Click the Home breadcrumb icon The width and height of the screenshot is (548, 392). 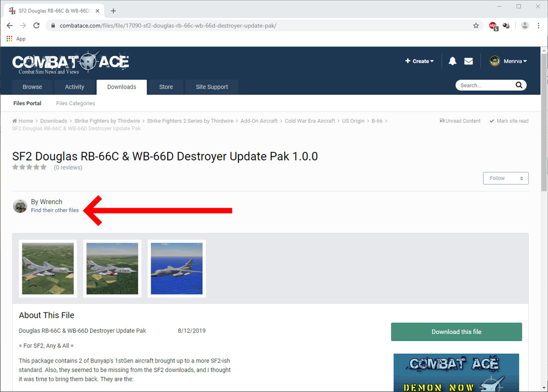(x=15, y=121)
